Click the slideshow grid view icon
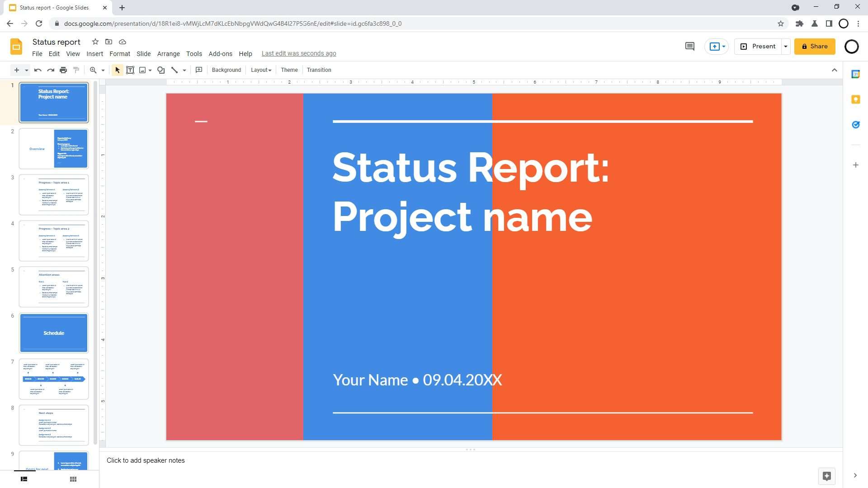The height and width of the screenshot is (488, 868). point(73,479)
